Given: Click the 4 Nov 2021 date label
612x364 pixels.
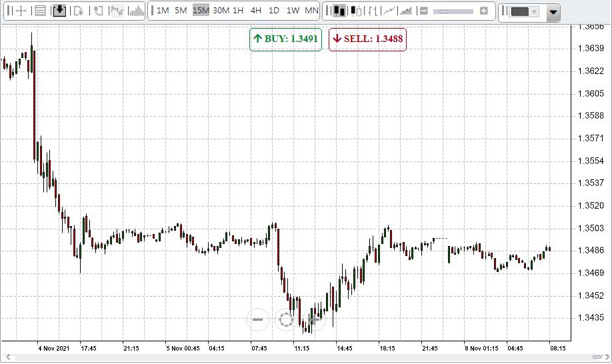Looking at the screenshot, I should [x=54, y=348].
